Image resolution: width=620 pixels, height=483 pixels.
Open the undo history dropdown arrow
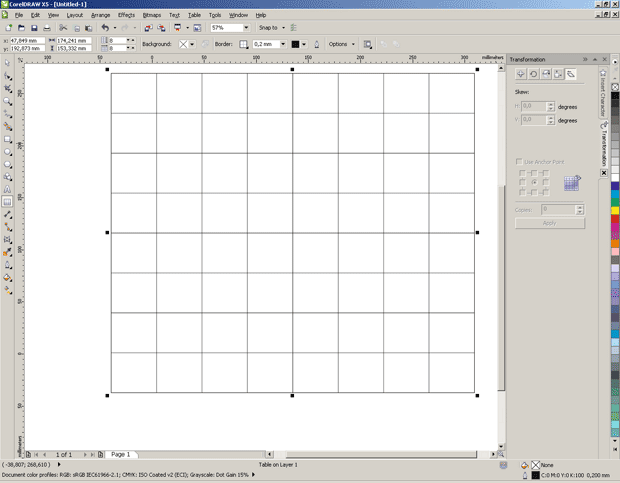(x=115, y=28)
